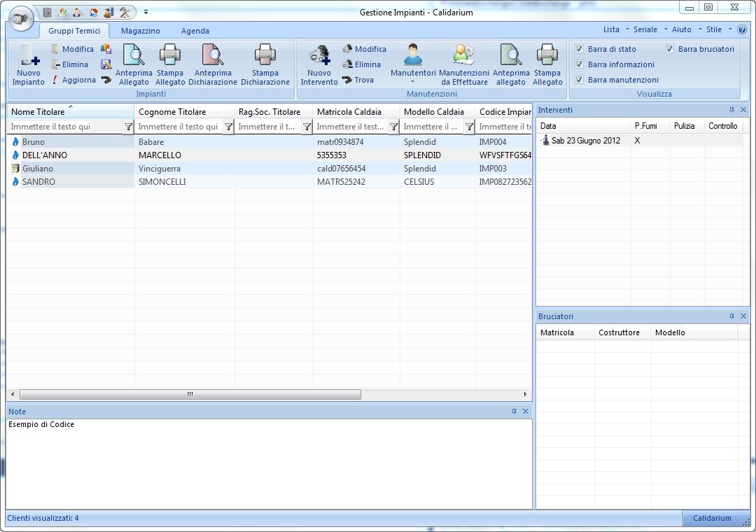Screen dimensions: 756x532
Task: Create a new plant with Nuovo Impianto
Action: [29, 64]
